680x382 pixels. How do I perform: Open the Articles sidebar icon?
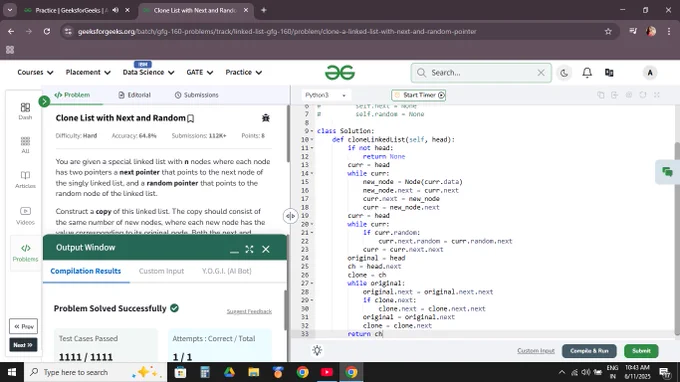(25, 179)
